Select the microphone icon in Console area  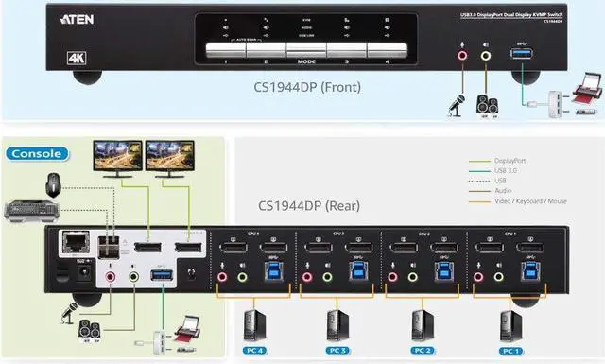[x=69, y=313]
